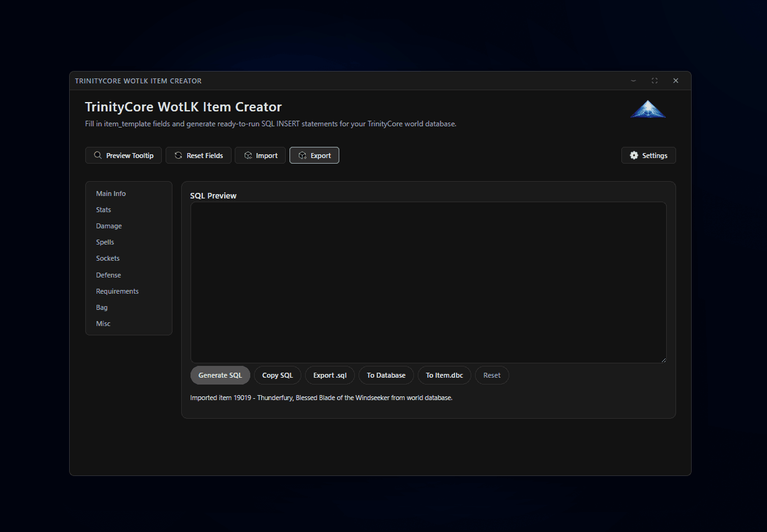Open the Damage section
Viewport: 767px width, 532px height.
(109, 226)
